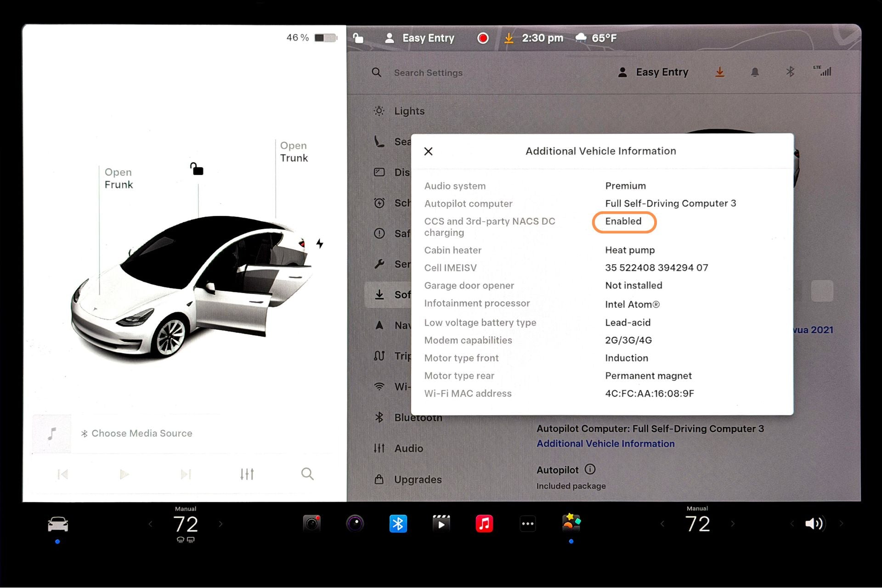Open the app launcher ellipsis icon
The height and width of the screenshot is (588, 882).
point(527,523)
